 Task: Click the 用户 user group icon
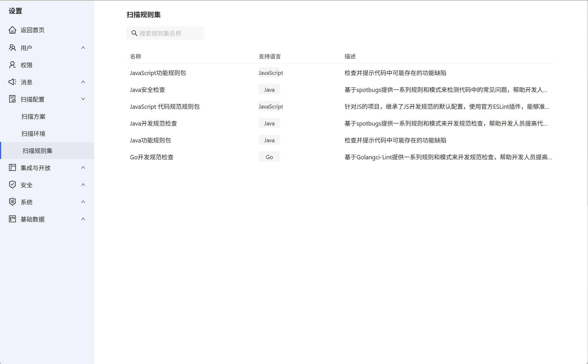click(12, 48)
